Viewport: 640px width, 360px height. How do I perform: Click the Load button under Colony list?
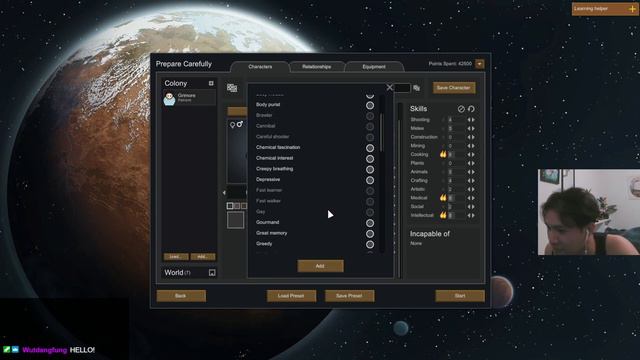[x=176, y=257]
